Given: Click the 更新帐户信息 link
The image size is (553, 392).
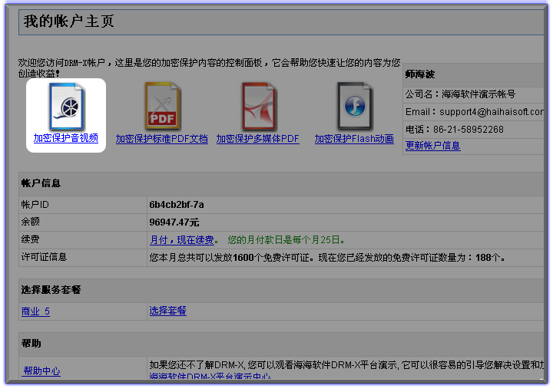Looking at the screenshot, I should [x=432, y=146].
